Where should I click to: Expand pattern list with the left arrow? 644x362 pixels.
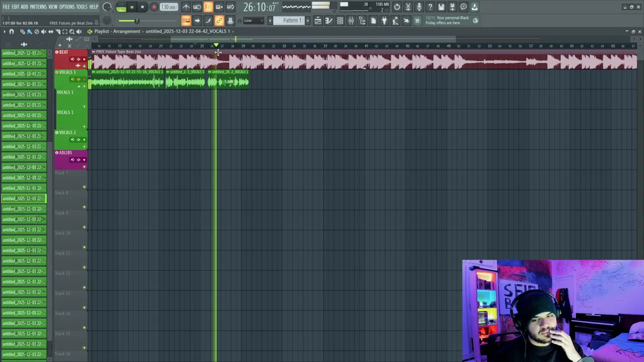coord(270,21)
